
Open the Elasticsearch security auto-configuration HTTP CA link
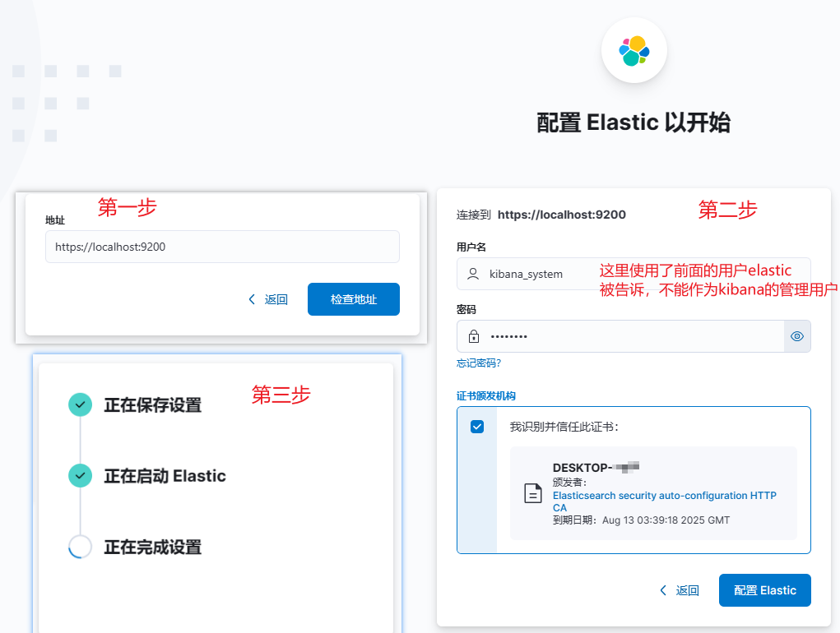pos(665,496)
